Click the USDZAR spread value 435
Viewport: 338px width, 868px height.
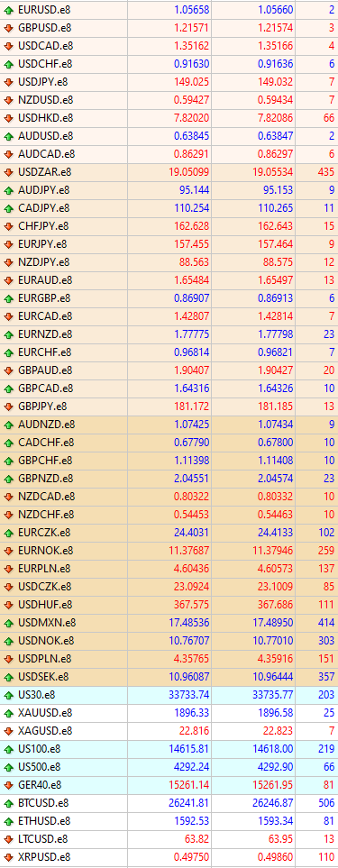coord(325,172)
